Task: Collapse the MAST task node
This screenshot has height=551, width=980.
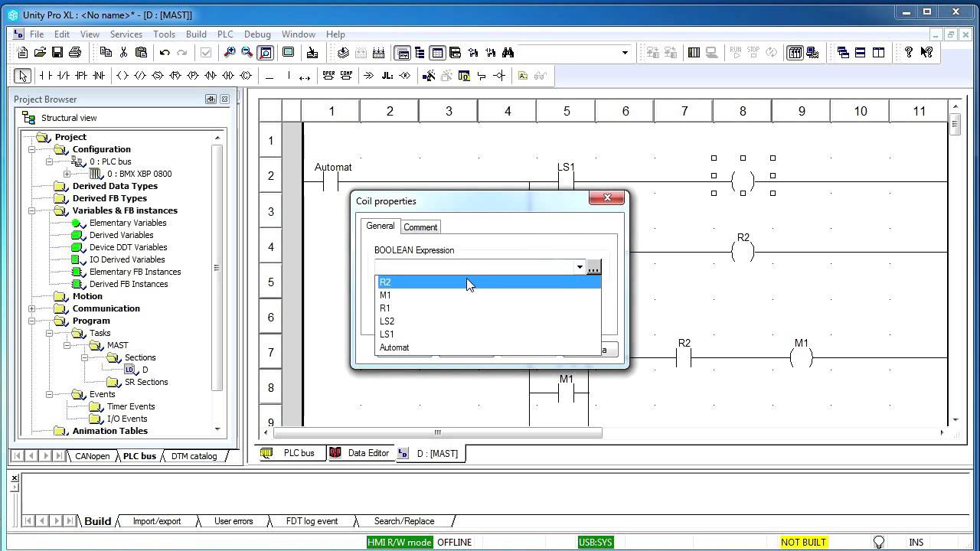Action: pyautogui.click(x=67, y=345)
